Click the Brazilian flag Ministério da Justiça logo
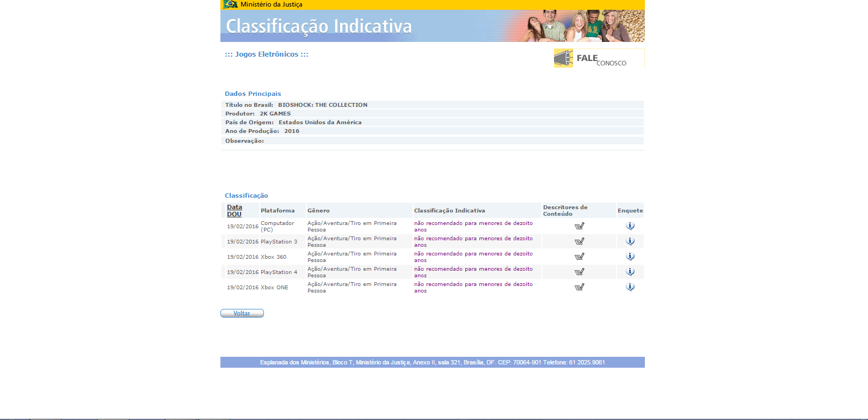 [231, 4]
